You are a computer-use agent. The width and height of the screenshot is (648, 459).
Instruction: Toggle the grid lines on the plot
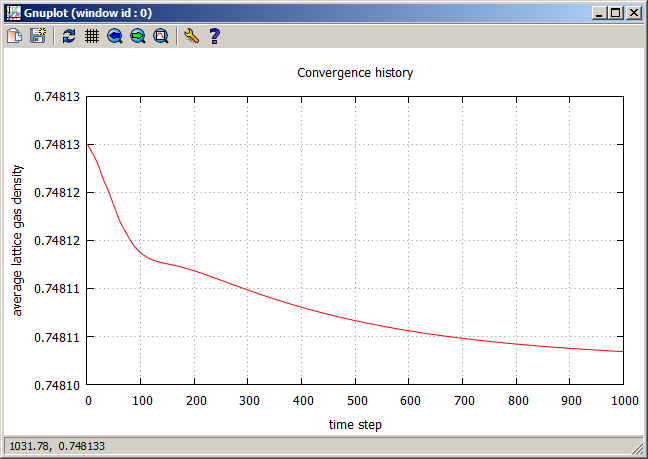click(91, 36)
